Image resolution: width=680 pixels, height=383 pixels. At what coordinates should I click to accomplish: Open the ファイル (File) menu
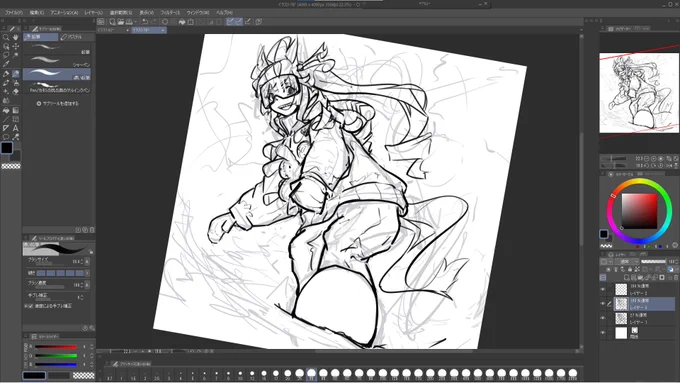click(x=14, y=13)
